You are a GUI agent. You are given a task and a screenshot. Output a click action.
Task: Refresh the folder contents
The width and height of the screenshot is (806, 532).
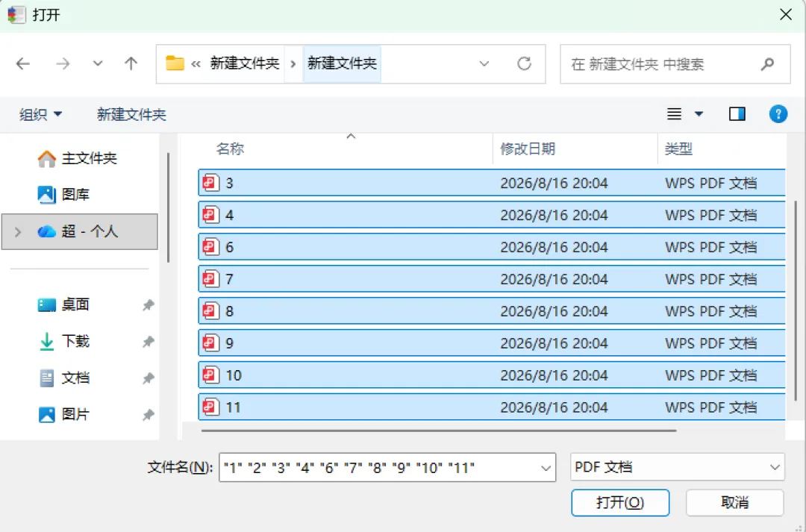524,63
